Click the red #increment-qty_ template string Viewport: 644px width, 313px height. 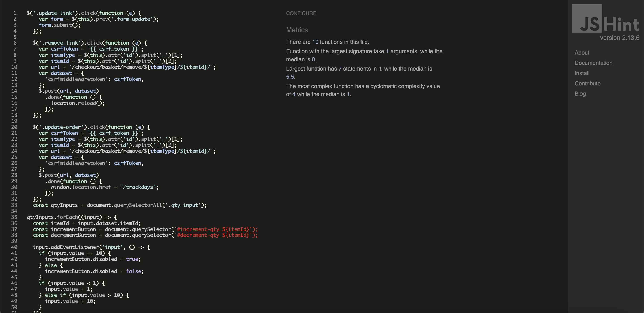pyautogui.click(x=217, y=229)
